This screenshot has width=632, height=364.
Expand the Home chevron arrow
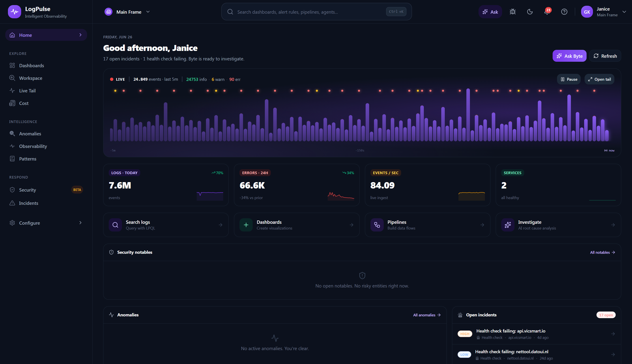click(x=80, y=35)
